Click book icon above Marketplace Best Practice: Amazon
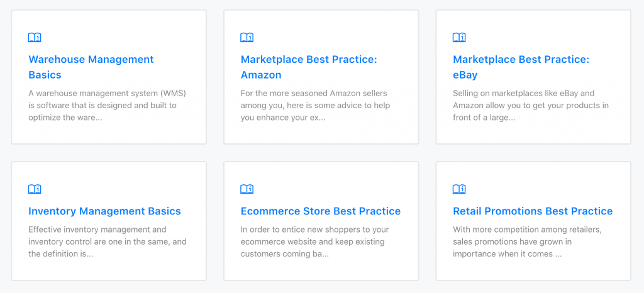The image size is (644, 293). coord(247,38)
